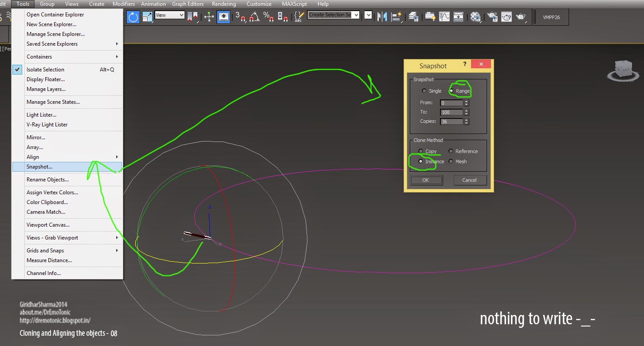Choose Copy as the clone method
Screen dimensions: 644x346
pyautogui.click(x=420, y=151)
